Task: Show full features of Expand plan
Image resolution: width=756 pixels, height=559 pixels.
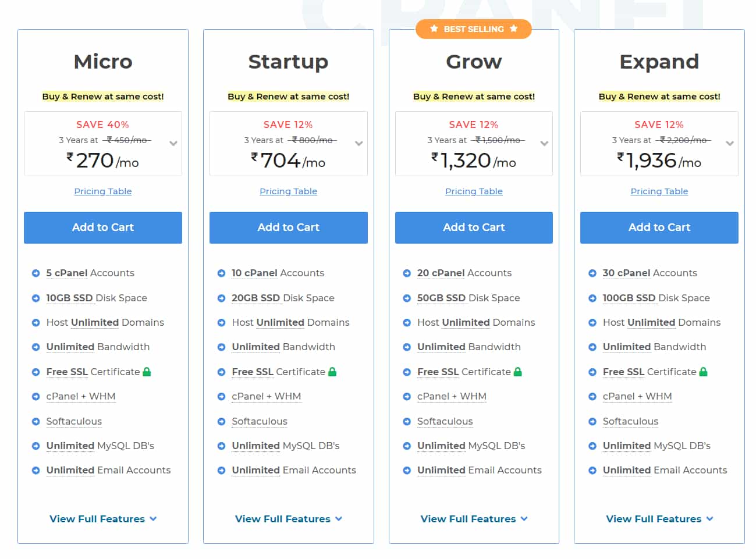Action: (659, 519)
